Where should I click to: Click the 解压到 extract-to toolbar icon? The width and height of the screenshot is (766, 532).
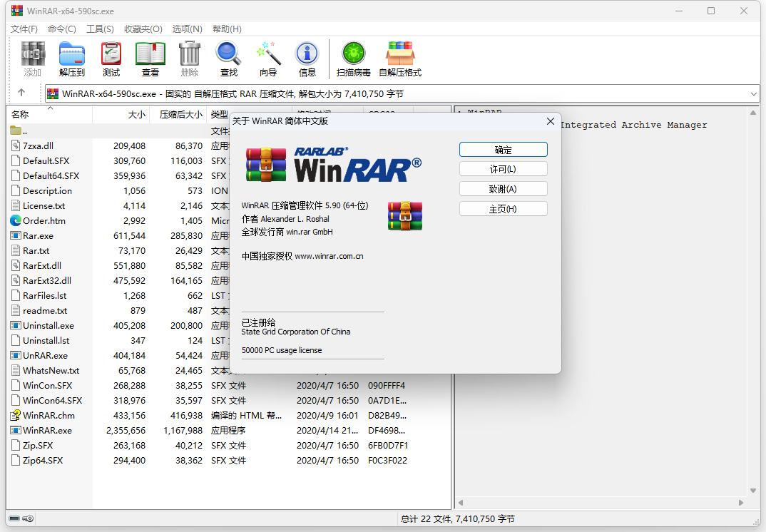point(72,53)
